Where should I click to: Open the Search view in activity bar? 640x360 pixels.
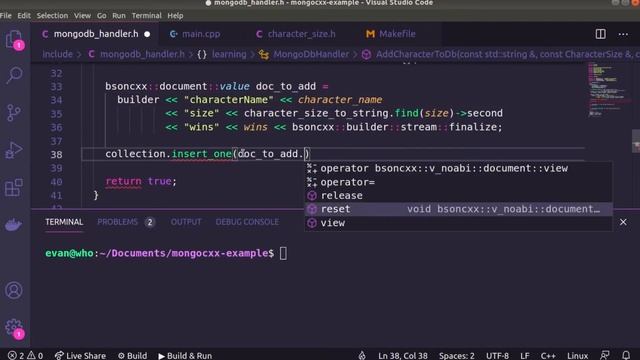point(14,75)
